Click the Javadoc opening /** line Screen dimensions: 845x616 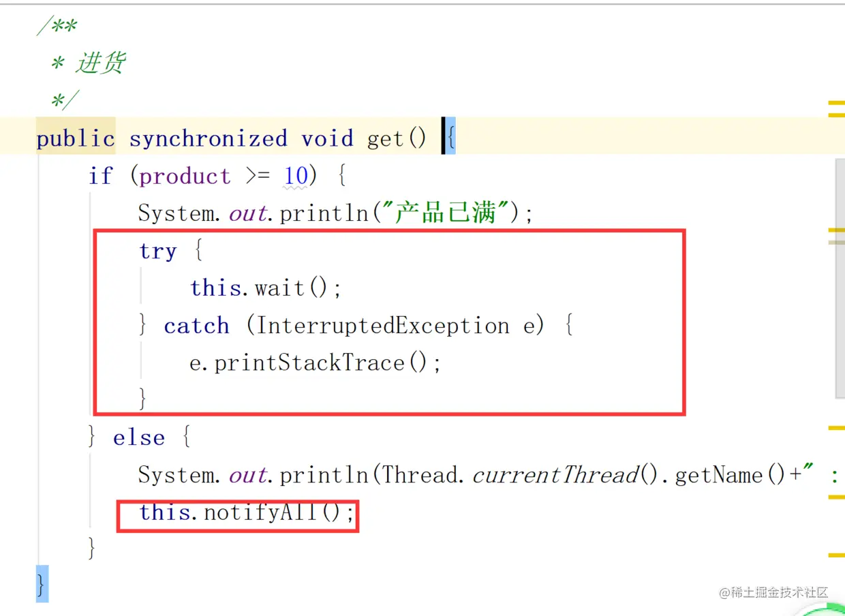[x=56, y=27]
